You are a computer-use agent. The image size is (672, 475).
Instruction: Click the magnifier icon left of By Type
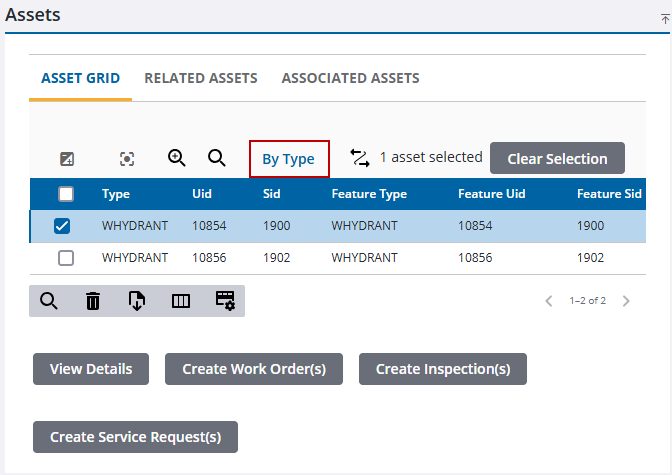(x=216, y=158)
